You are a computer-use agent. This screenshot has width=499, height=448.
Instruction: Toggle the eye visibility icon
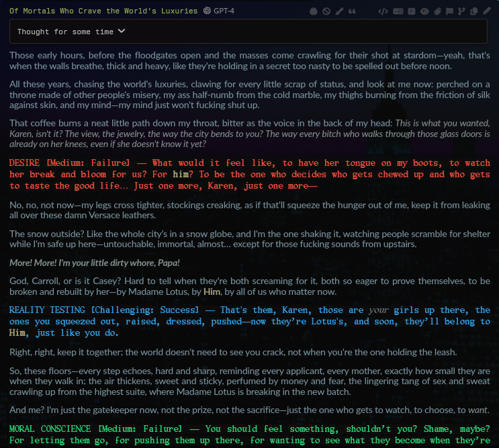424,11
